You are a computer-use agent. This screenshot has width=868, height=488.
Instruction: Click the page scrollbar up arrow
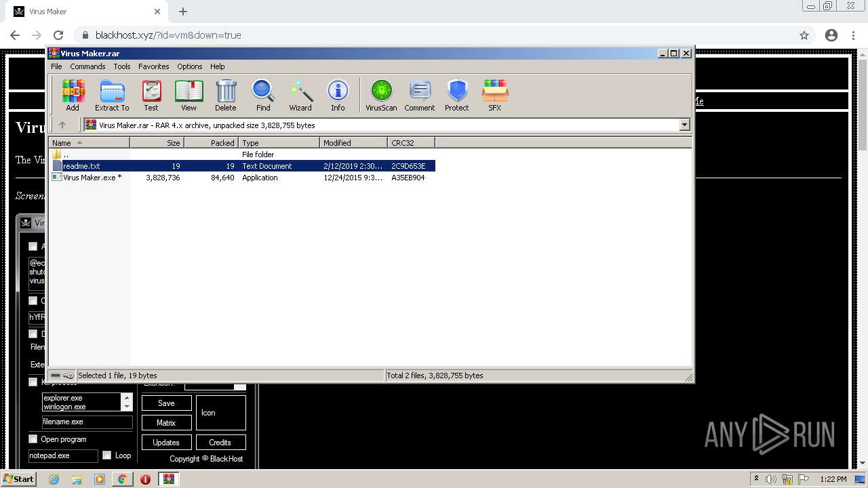863,54
